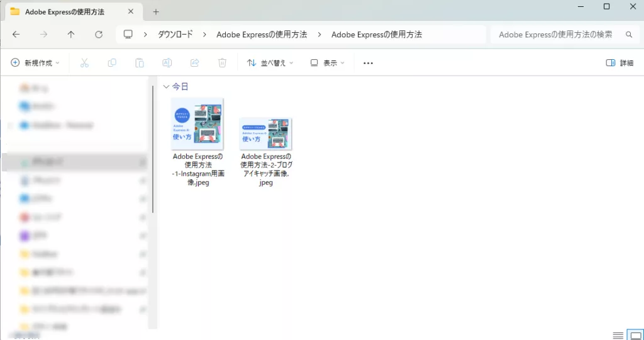Viewport: 644px width, 340px height.
Task: Collapse the 今日 group
Action: 166,86
